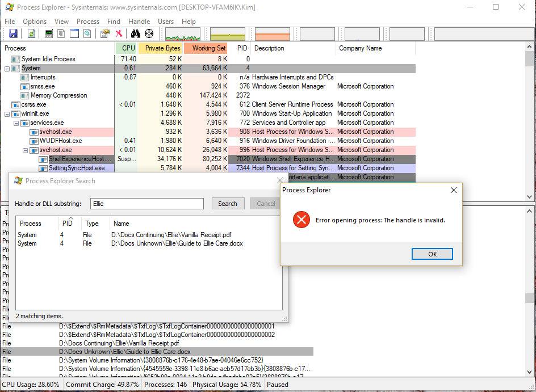The height and width of the screenshot is (392, 536).
Task: Click the WUDFHost.exe process icon
Action: pyautogui.click(x=34, y=141)
